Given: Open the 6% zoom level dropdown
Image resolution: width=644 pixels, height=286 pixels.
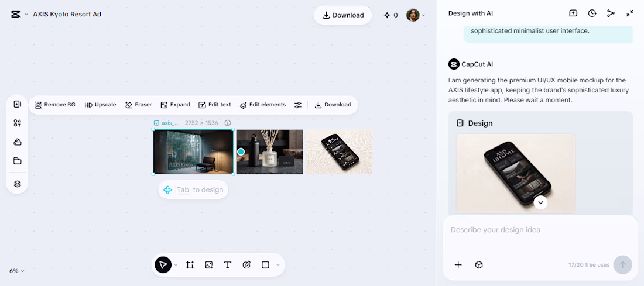Looking at the screenshot, I should pyautogui.click(x=17, y=271).
